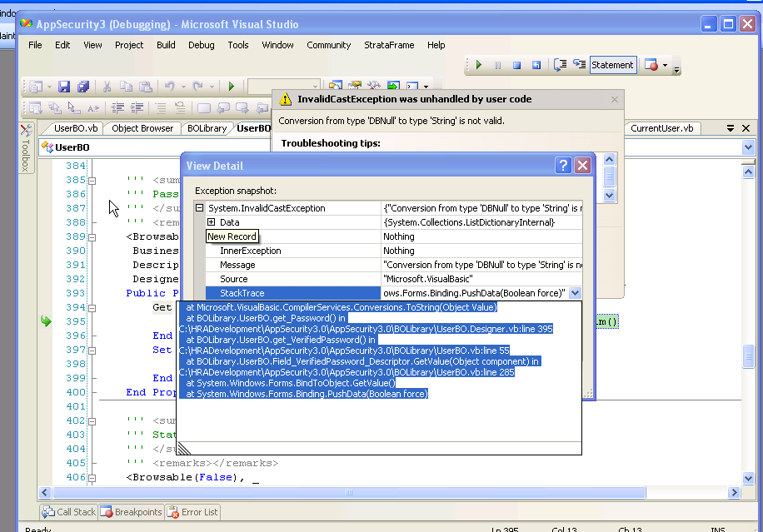The width and height of the screenshot is (763, 532).
Task: Click the Step Into icon
Action: pyautogui.click(x=579, y=65)
